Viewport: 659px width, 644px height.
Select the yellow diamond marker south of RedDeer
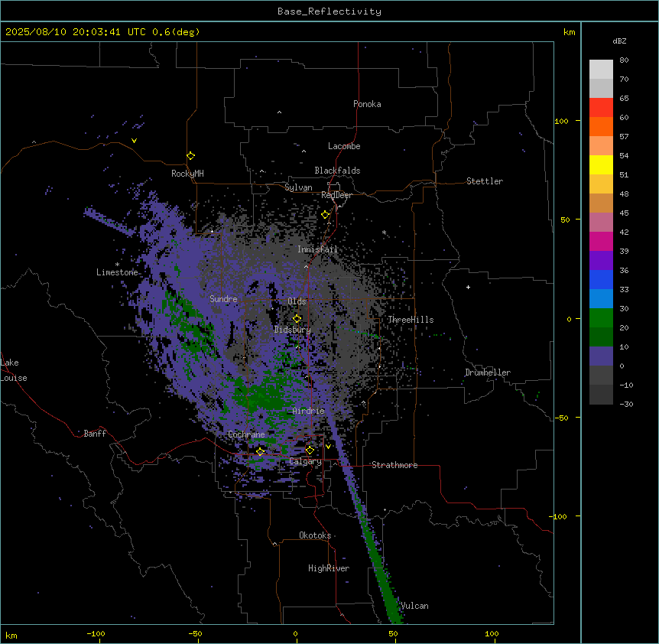tap(325, 215)
